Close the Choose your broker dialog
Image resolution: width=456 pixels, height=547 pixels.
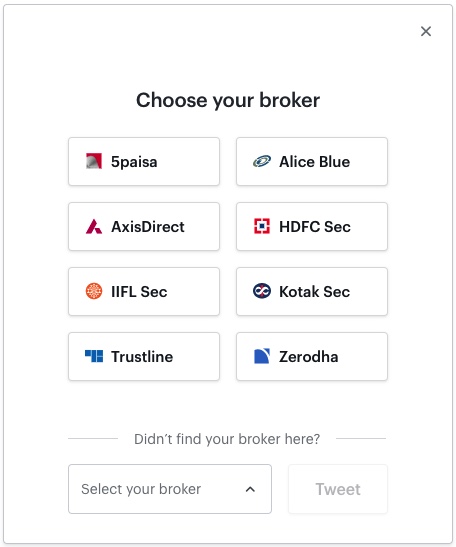tap(426, 31)
